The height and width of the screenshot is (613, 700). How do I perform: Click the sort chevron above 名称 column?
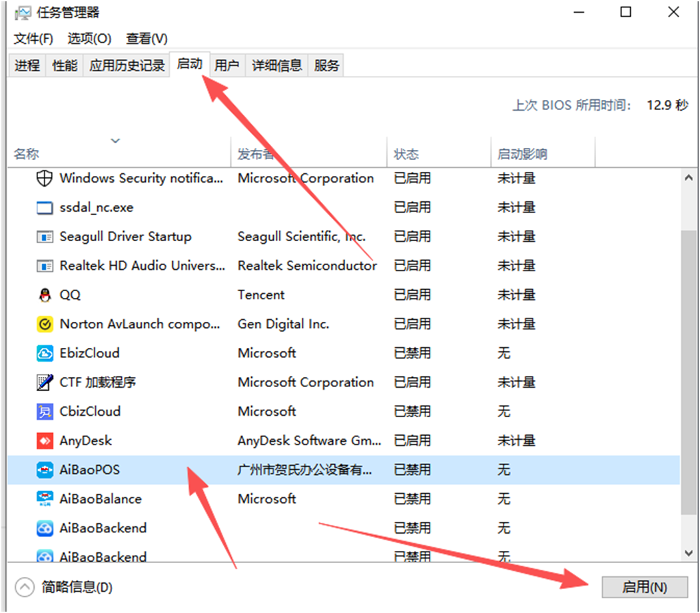[115, 141]
